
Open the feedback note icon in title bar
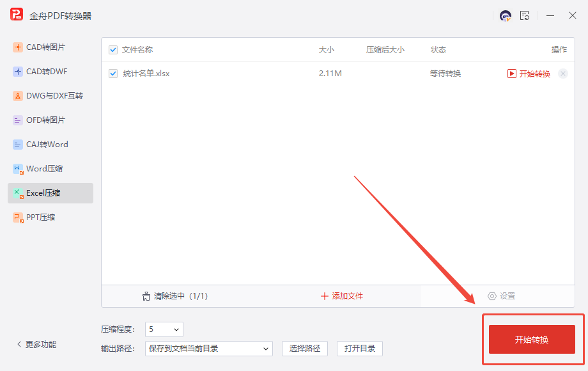(x=525, y=16)
